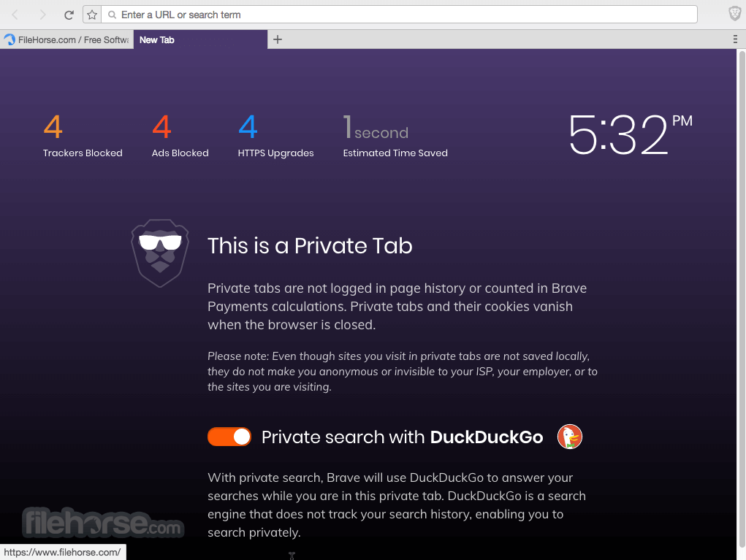The width and height of the screenshot is (746, 560).
Task: Click the 'Trackers Blocked' label
Action: (x=83, y=153)
